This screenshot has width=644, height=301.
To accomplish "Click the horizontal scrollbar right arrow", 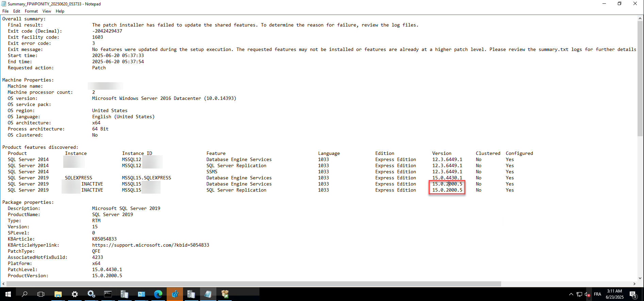I will [634, 284].
